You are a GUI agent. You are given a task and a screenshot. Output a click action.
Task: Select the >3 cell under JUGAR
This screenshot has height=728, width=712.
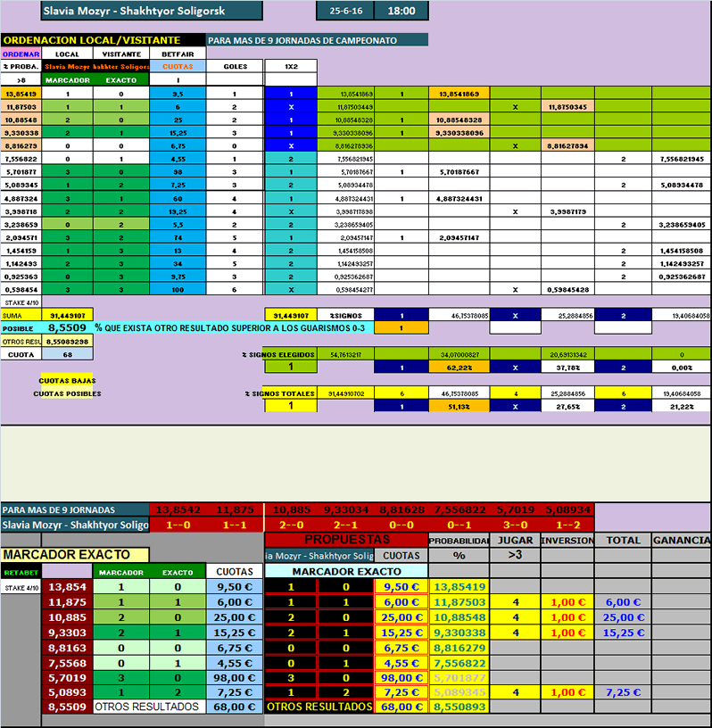(515, 555)
